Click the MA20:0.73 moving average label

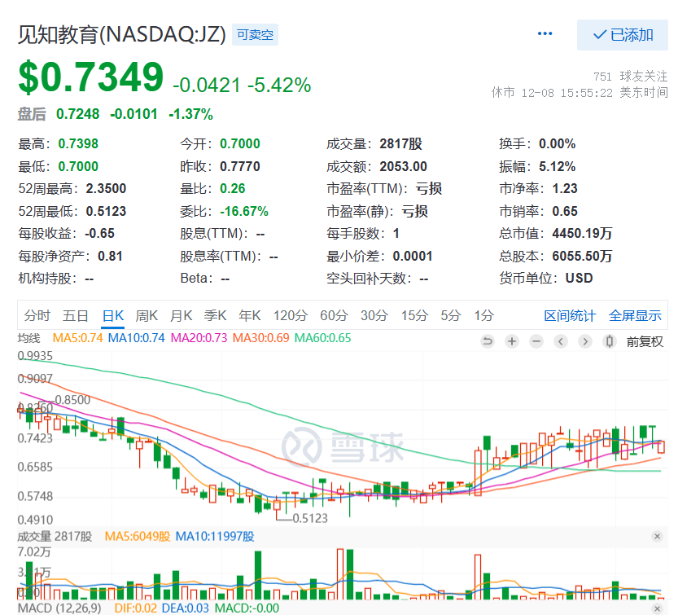[199, 338]
